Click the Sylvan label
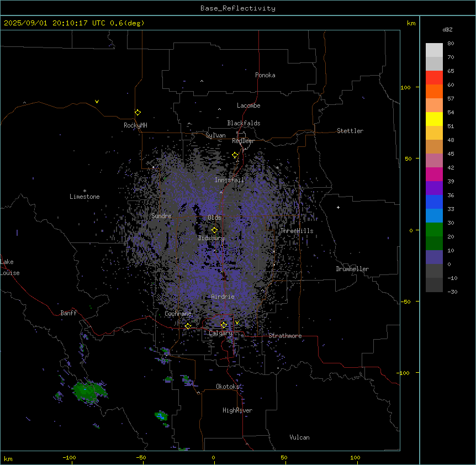The image size is (476, 465). (x=215, y=135)
